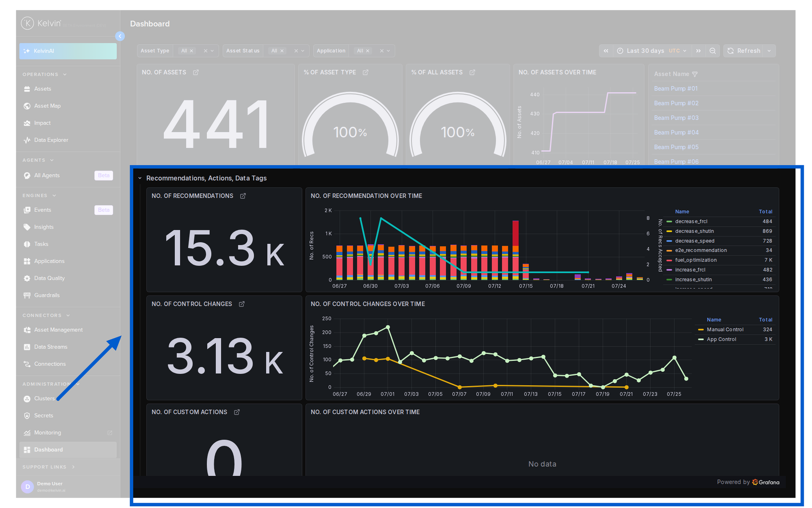Open external link icon beside No. of Recommendations
Image resolution: width=812 pixels, height=508 pixels.
coord(243,196)
